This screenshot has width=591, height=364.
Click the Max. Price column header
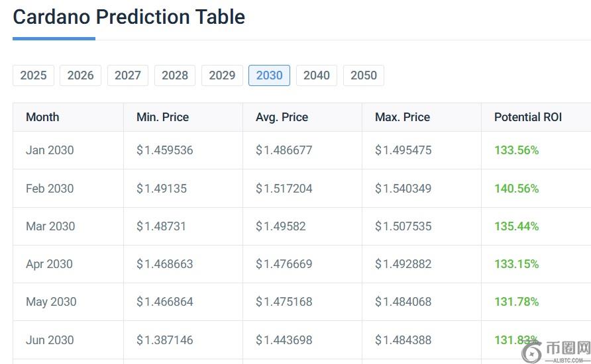[x=402, y=117]
